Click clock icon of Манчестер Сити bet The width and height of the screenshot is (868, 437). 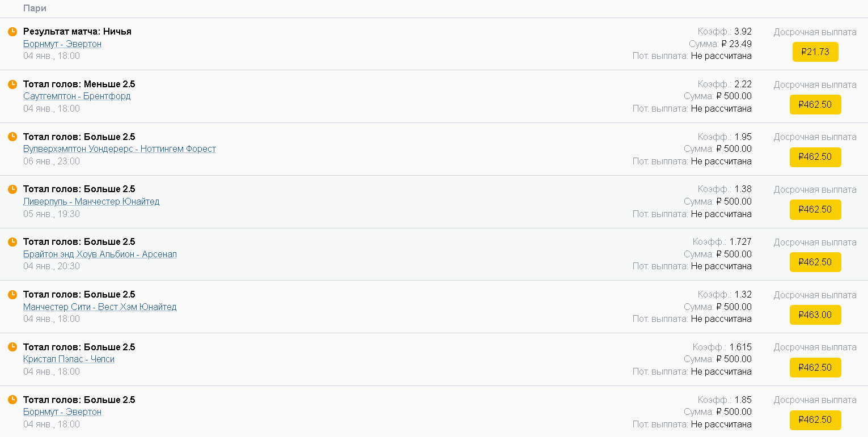12,295
